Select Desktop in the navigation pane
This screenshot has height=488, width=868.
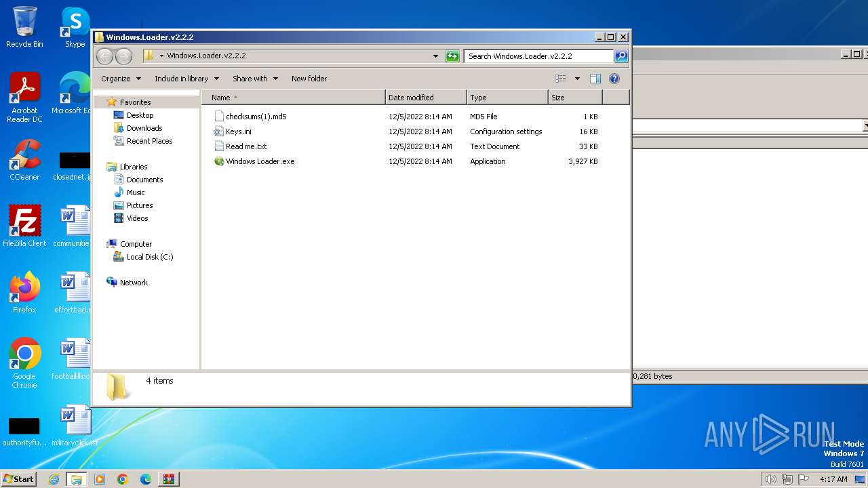pyautogui.click(x=140, y=115)
